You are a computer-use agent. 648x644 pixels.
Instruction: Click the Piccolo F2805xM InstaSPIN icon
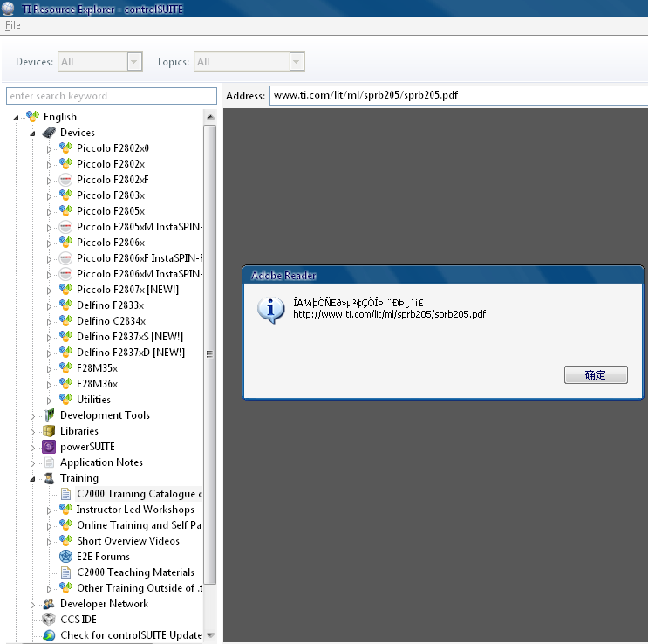tap(65, 227)
